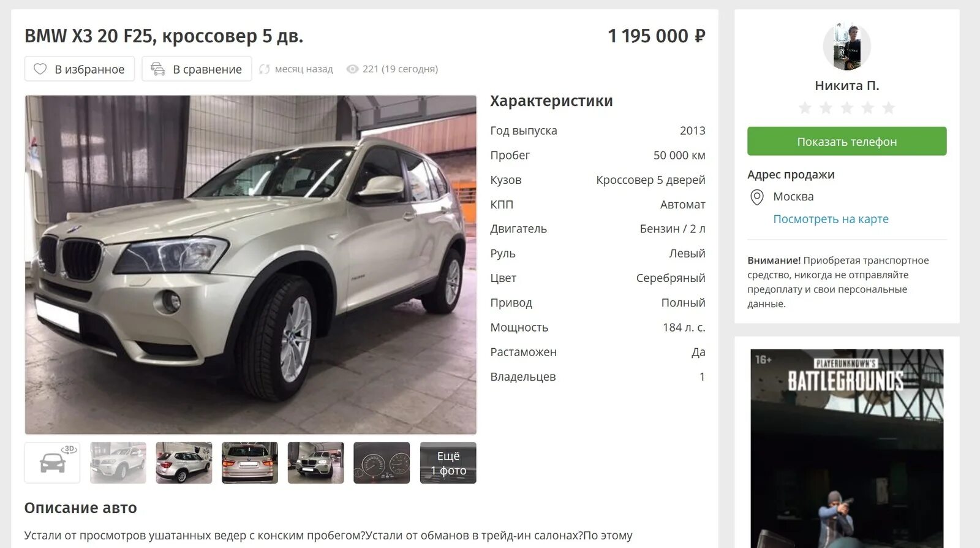
Task: Open the 3D car view icon
Action: click(x=53, y=463)
